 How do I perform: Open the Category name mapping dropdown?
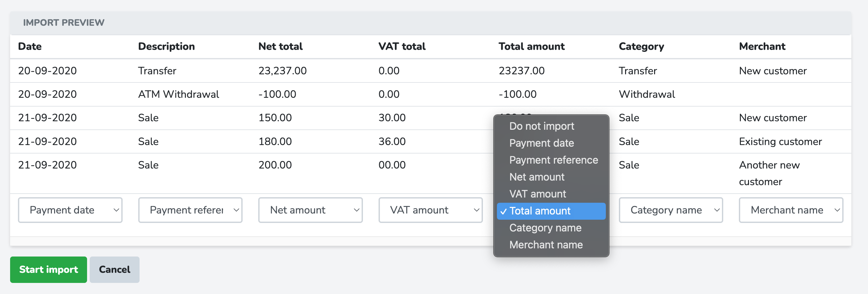click(670, 210)
